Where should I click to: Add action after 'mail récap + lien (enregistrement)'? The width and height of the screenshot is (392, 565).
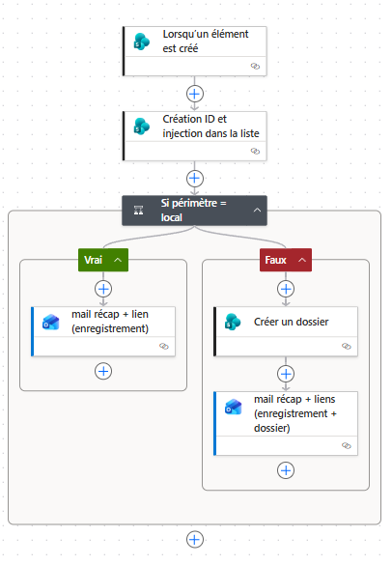pyautogui.click(x=103, y=371)
